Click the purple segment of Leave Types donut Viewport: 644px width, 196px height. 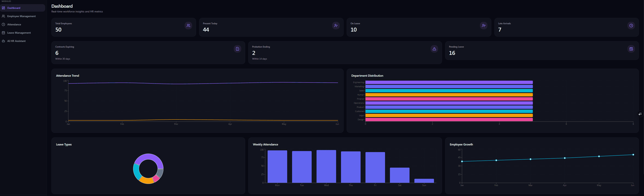pyautogui.click(x=150, y=157)
